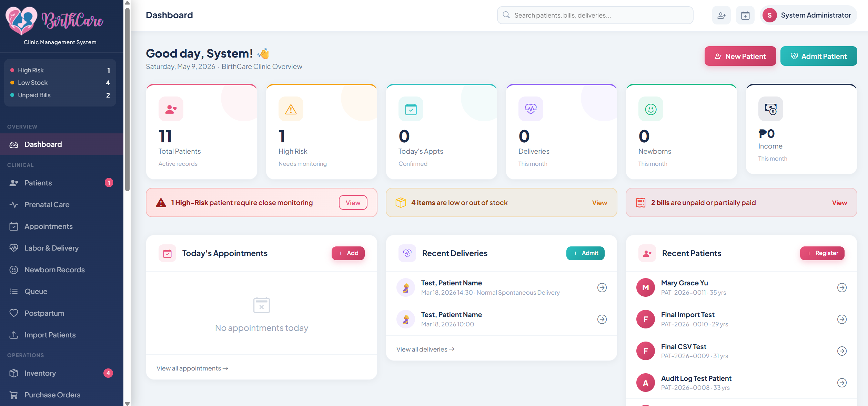
Task: Click the BirthCare logo in the sidebar
Action: point(54,21)
